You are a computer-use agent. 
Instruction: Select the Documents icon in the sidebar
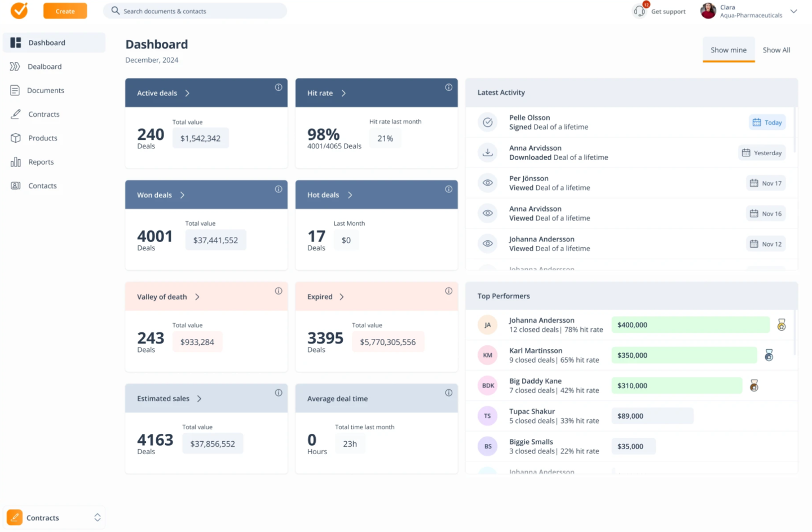pos(16,90)
